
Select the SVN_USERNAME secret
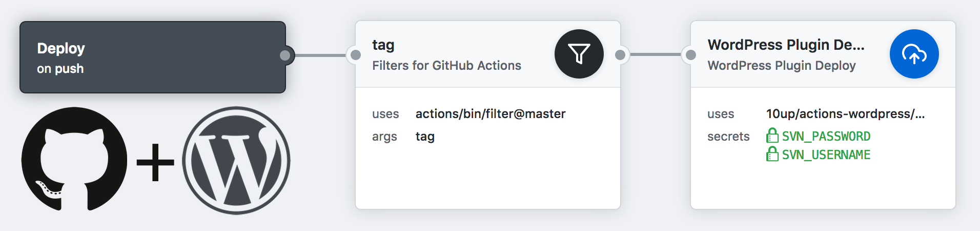coord(826,155)
